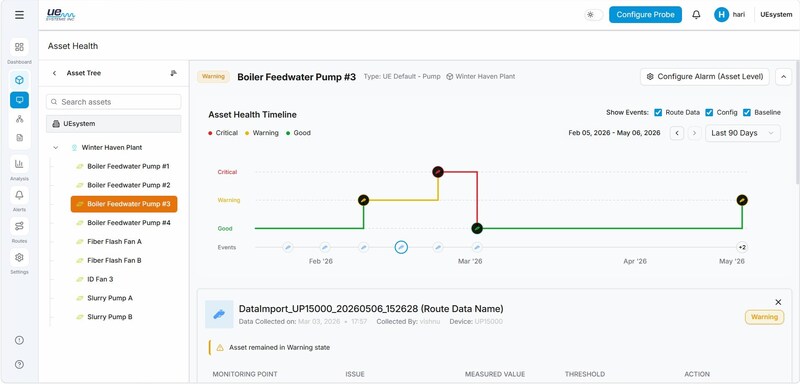
Task: Collapse the asset header chevron
Action: (783, 76)
